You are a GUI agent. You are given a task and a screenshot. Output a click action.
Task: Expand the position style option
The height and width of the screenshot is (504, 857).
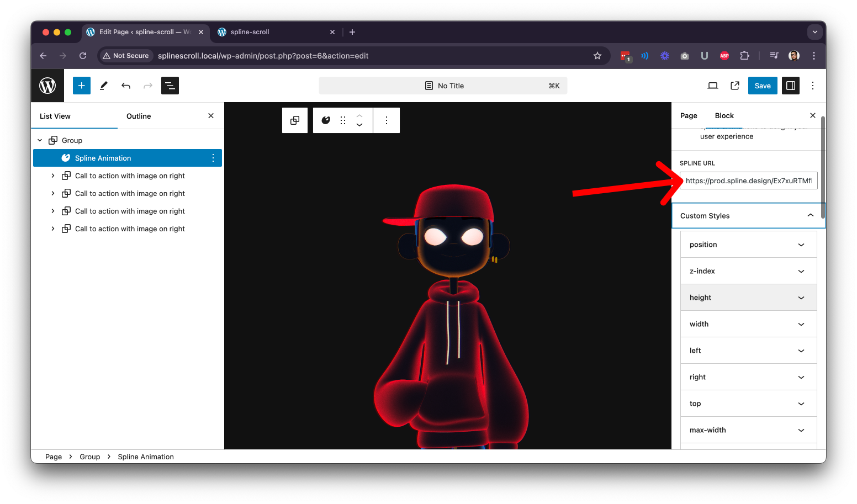(x=749, y=245)
